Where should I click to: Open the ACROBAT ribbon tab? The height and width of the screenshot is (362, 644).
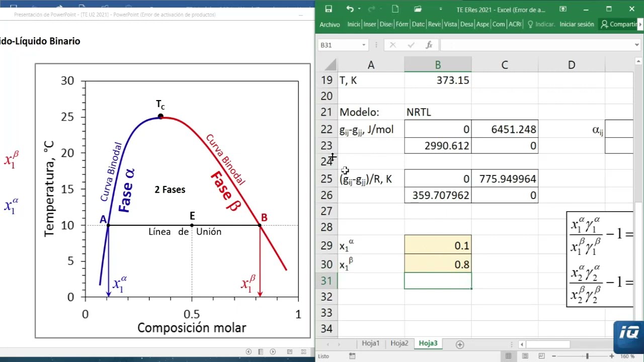click(x=515, y=24)
